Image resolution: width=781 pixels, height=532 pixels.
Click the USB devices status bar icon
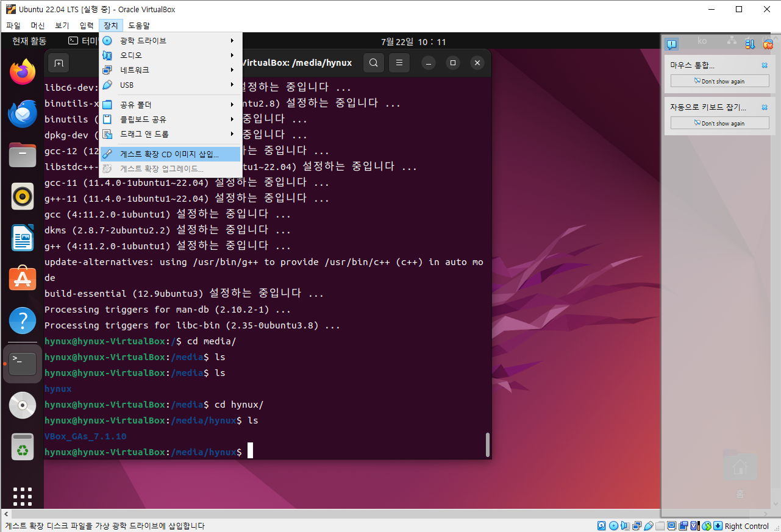[x=649, y=526]
